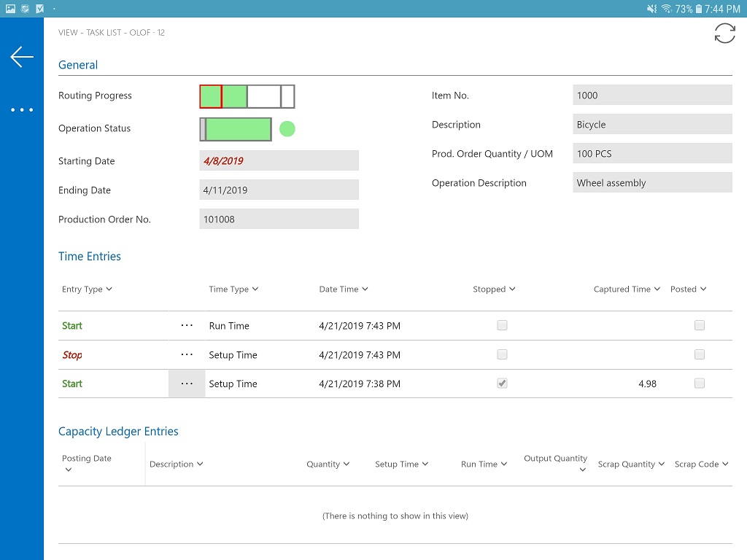Toggle Posted checkbox for Stop row
Screen dimensions: 747x560
[700, 354]
